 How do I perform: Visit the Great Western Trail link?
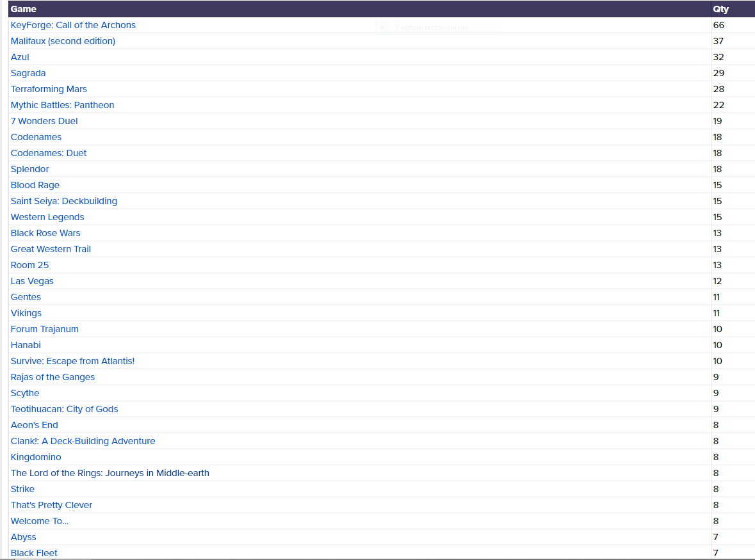click(x=51, y=249)
